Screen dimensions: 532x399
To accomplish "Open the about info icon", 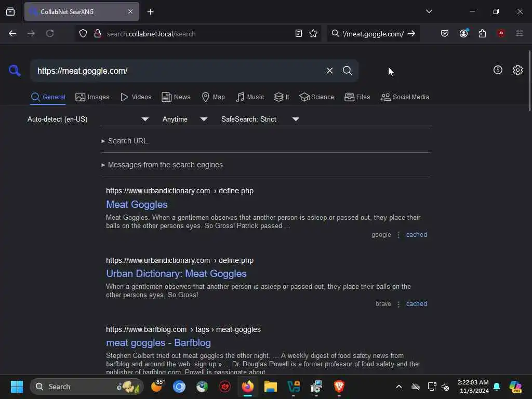I will tap(497, 70).
